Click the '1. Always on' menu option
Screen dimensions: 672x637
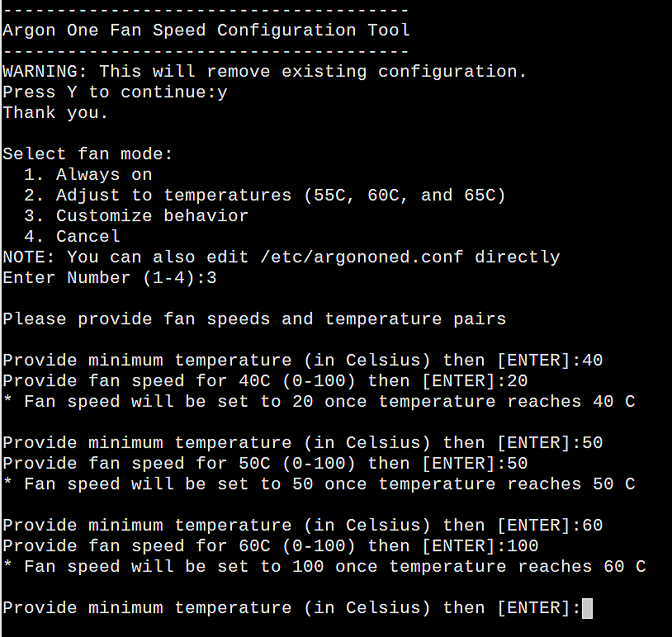pyautogui.click(x=88, y=175)
